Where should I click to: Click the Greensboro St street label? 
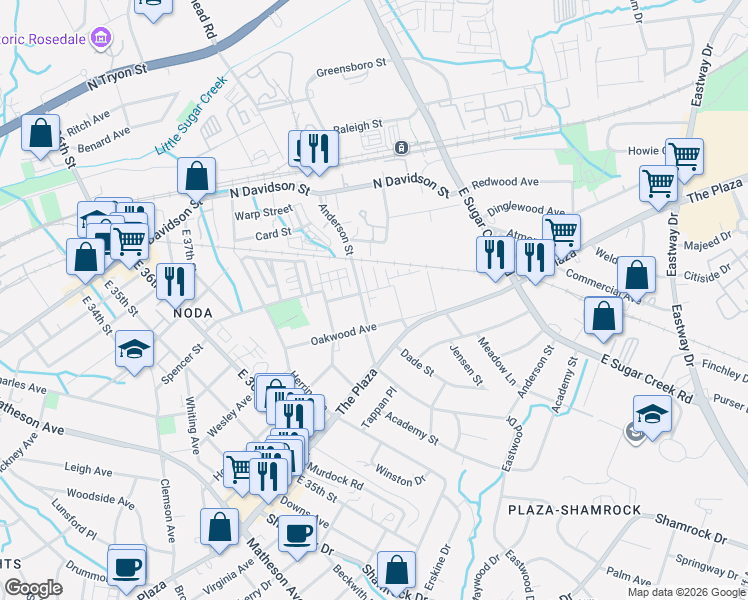tap(351, 67)
